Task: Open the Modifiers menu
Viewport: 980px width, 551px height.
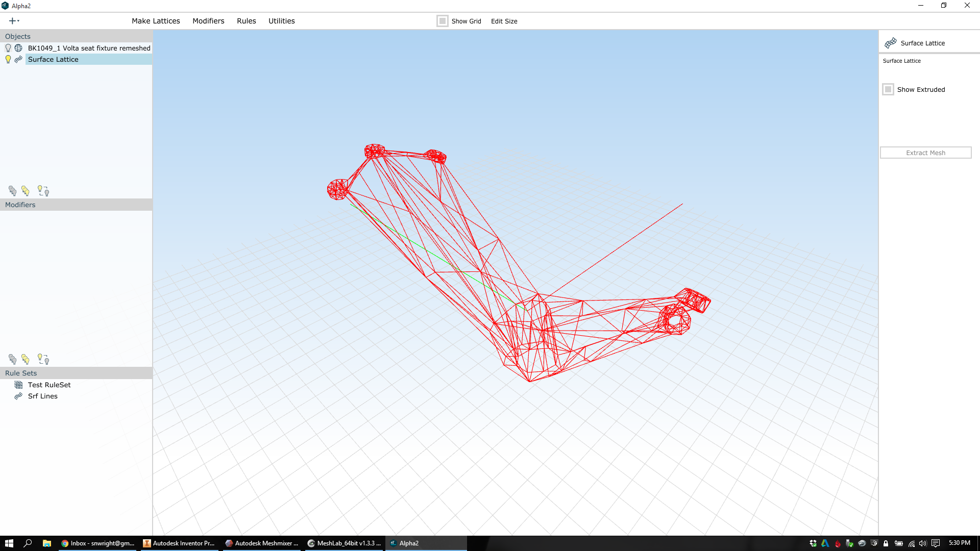Action: point(208,21)
